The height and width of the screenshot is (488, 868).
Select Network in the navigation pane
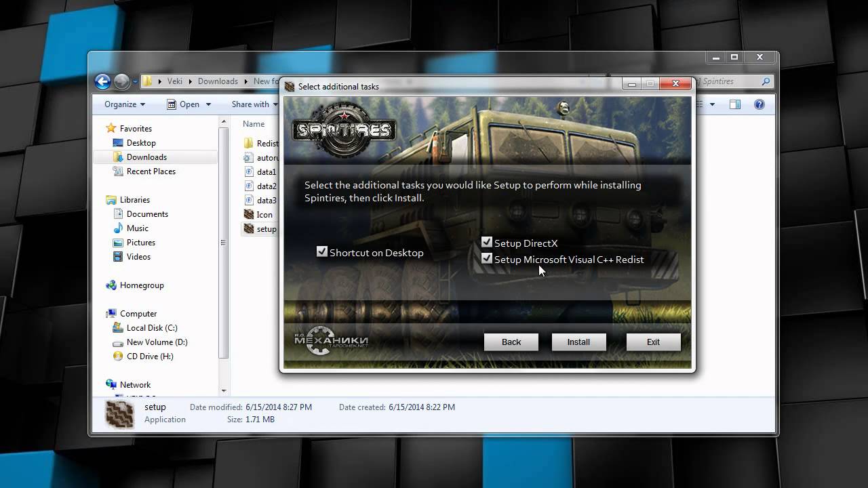(135, 385)
